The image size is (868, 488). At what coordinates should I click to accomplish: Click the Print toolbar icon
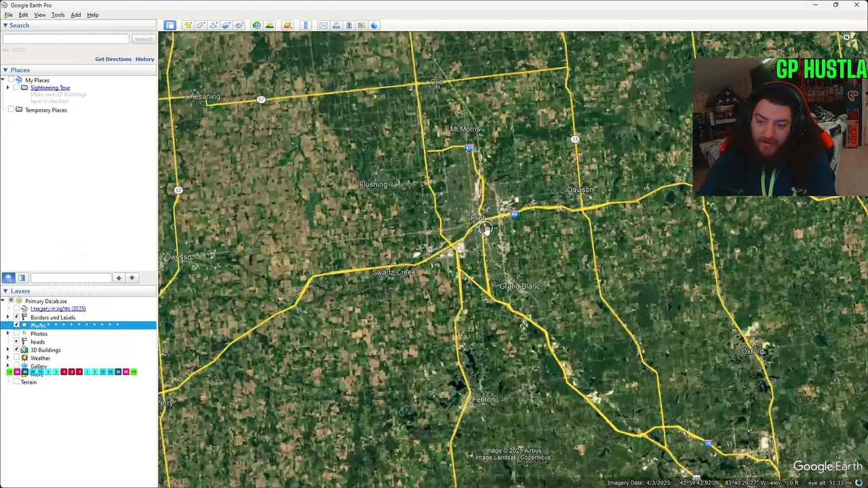tap(336, 25)
